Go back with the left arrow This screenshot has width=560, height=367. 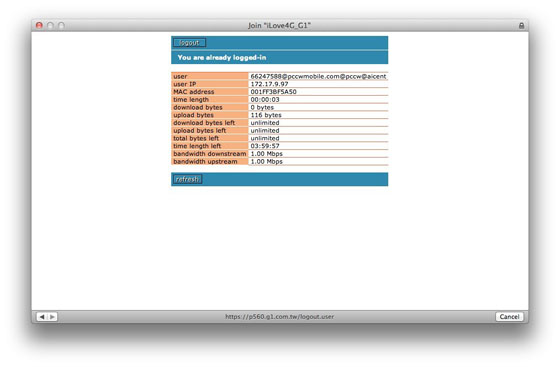coord(42,317)
